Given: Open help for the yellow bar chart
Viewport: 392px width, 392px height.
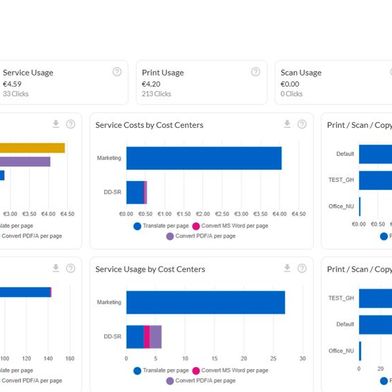Looking at the screenshot, I should pos(70,124).
